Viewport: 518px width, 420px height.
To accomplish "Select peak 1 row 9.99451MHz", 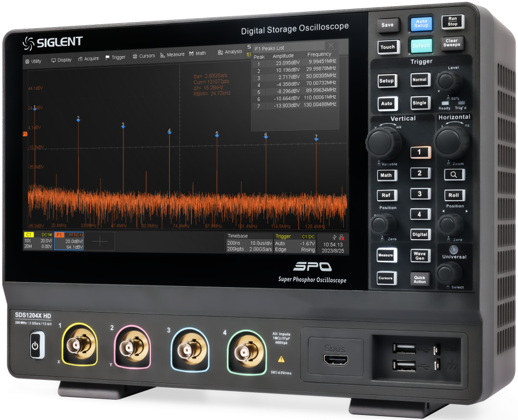I will 295,62.
